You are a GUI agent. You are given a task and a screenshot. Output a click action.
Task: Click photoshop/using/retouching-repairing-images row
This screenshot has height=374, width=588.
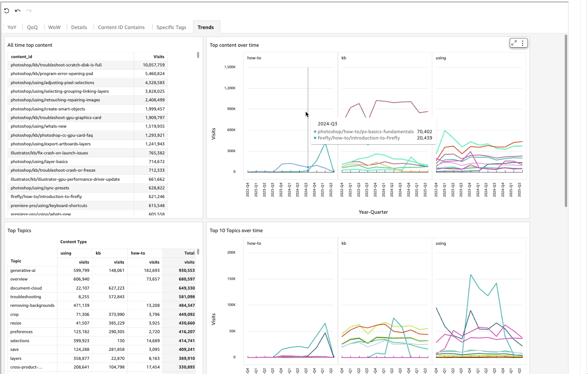(88, 100)
